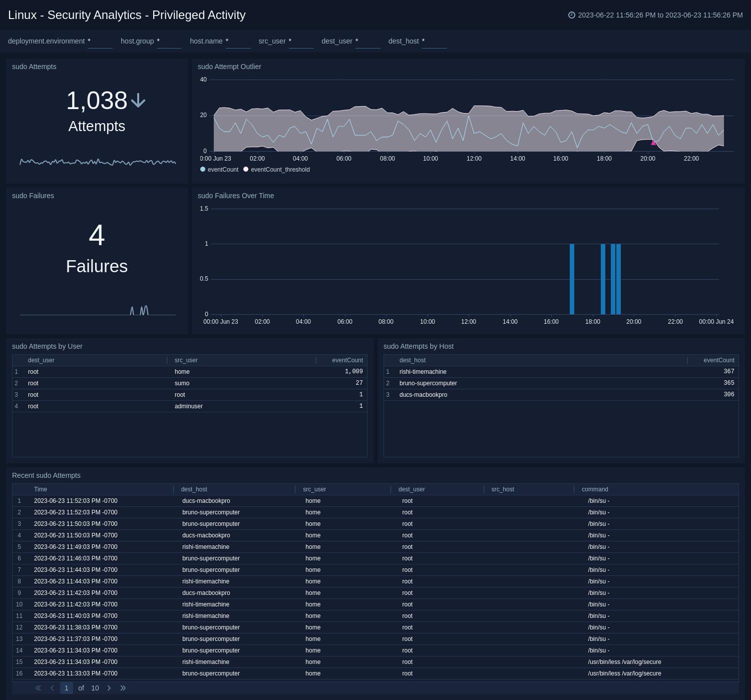This screenshot has height=700, width=751.
Task: Click the sudo Failures sparkline
Action: coord(98,311)
